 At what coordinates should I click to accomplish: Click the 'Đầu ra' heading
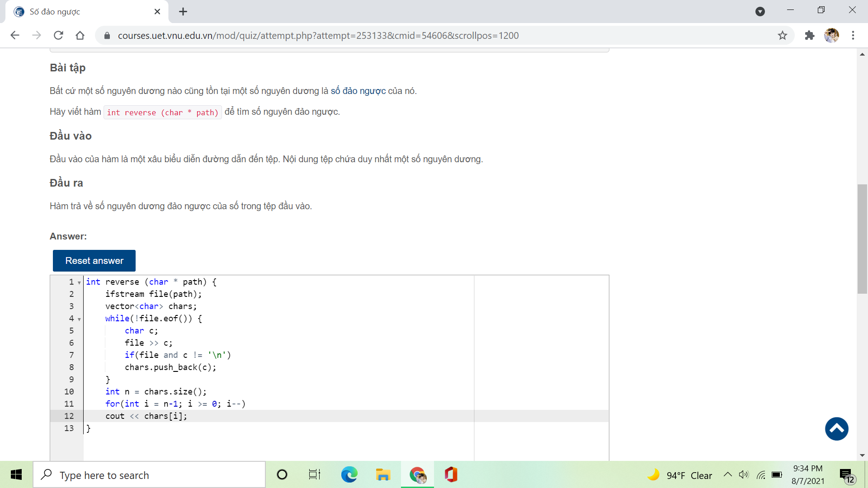click(x=66, y=183)
